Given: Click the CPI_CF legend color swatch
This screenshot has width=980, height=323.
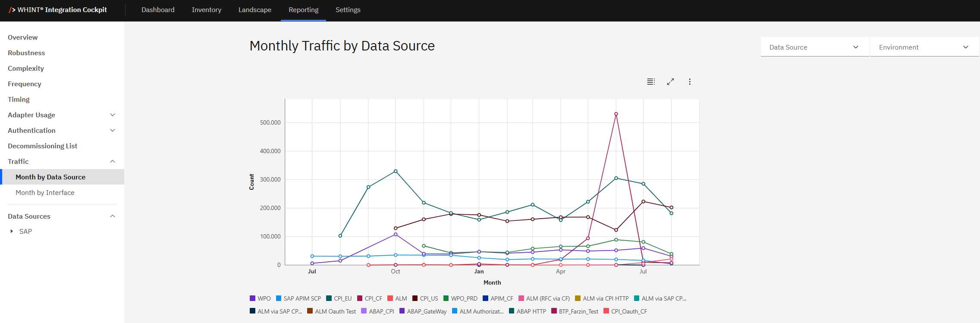Looking at the screenshot, I should tap(360, 298).
